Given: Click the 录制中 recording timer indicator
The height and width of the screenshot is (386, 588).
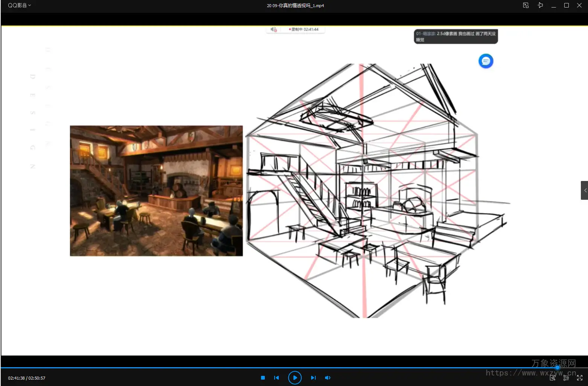Looking at the screenshot, I should [304, 29].
